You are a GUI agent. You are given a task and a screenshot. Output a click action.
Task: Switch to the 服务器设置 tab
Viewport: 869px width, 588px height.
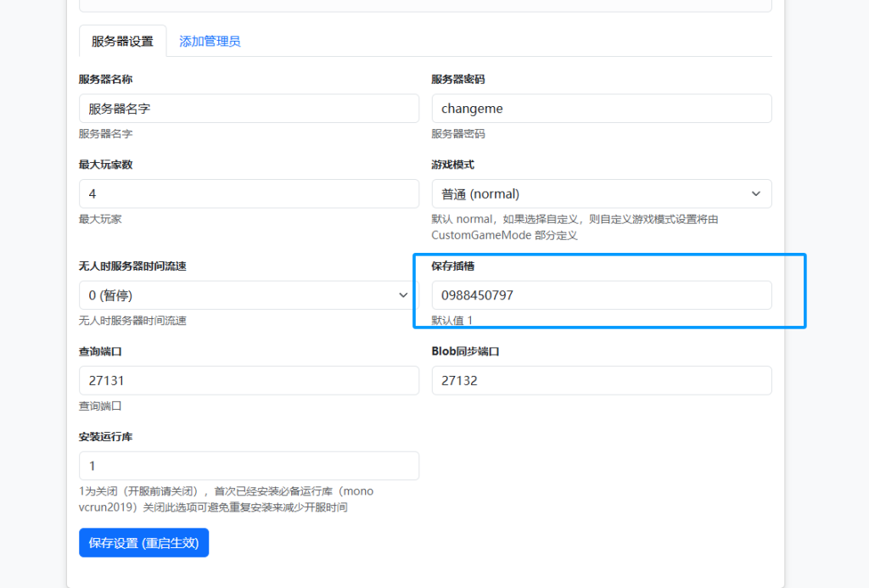coord(122,41)
